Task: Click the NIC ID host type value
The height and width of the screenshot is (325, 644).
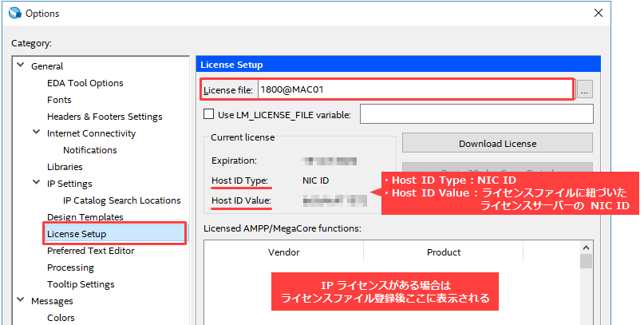Action: (x=315, y=180)
